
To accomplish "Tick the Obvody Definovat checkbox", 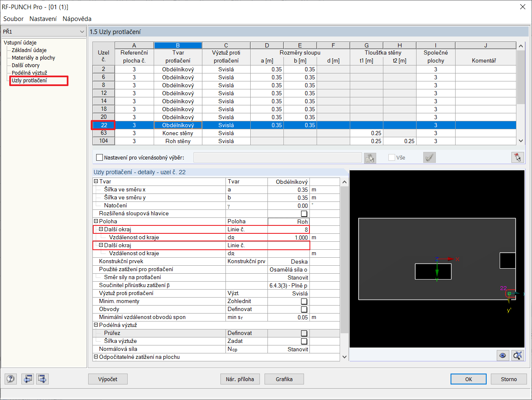I will tap(304, 309).
